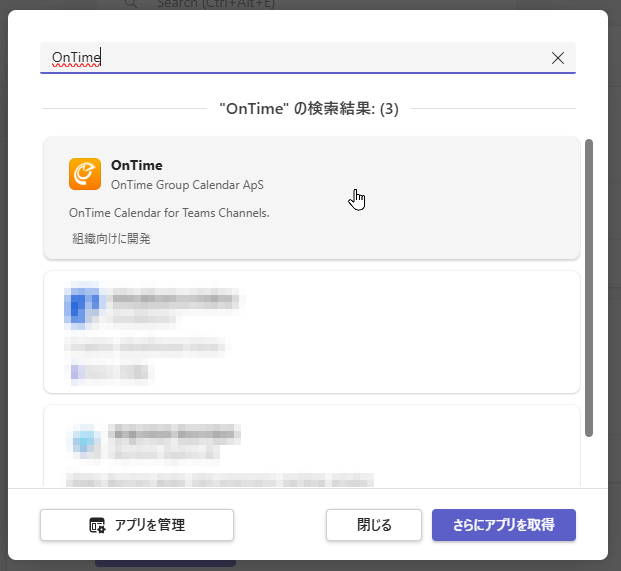Viewport: 621px width, 571px height.
Task: Click the blue icon of second result
Action: pyautogui.click(x=82, y=305)
